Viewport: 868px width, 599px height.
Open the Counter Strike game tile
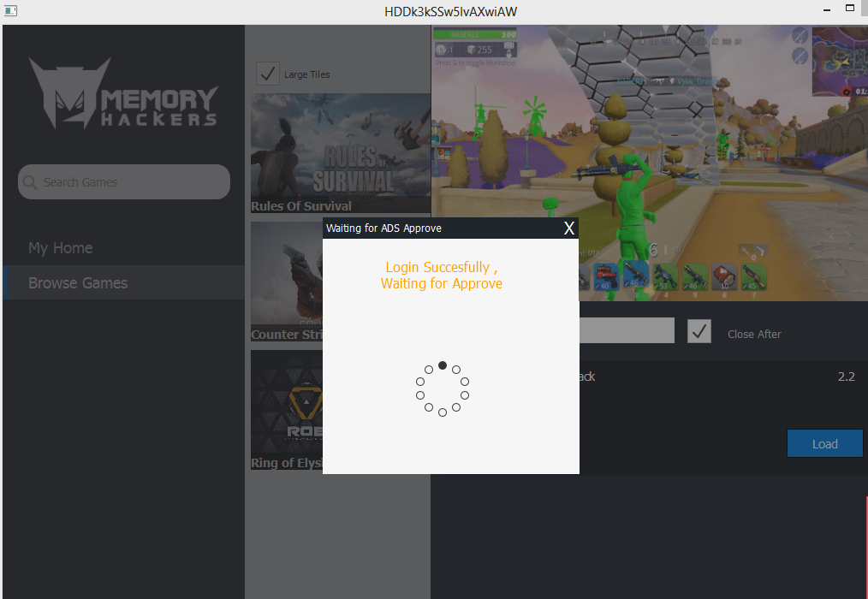click(x=287, y=282)
